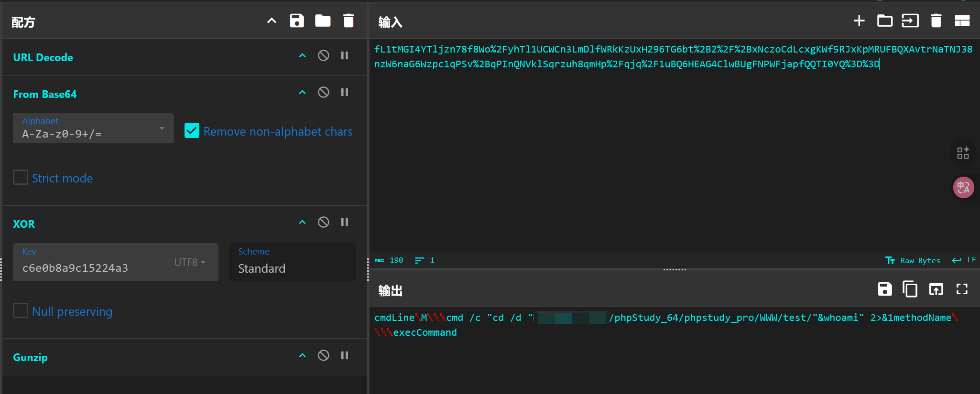The image size is (980, 394).
Task: Copy output to clipboard
Action: (910, 289)
